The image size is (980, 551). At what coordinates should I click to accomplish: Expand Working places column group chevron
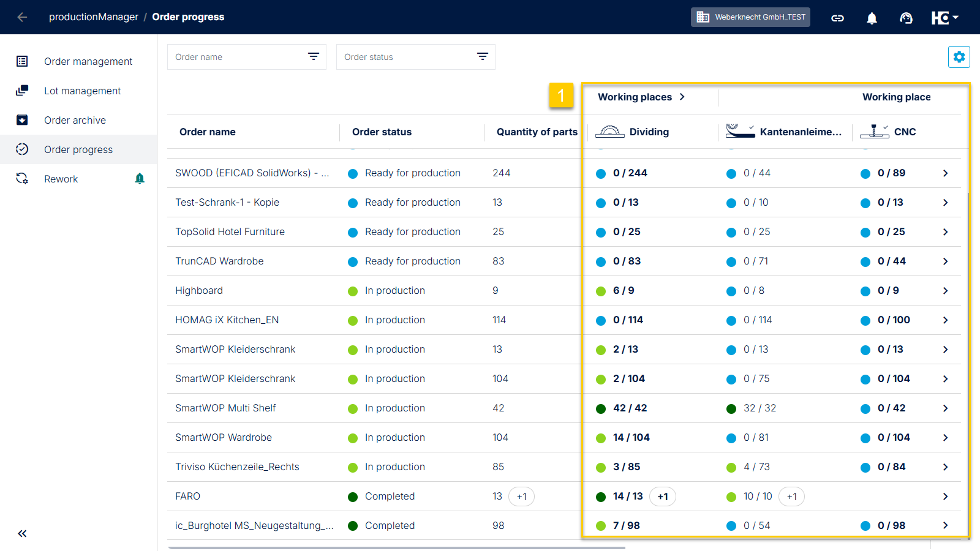point(682,97)
